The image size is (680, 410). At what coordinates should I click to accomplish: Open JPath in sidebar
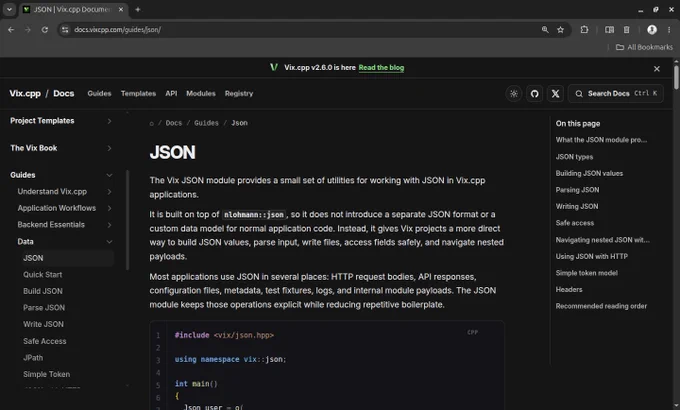point(33,358)
